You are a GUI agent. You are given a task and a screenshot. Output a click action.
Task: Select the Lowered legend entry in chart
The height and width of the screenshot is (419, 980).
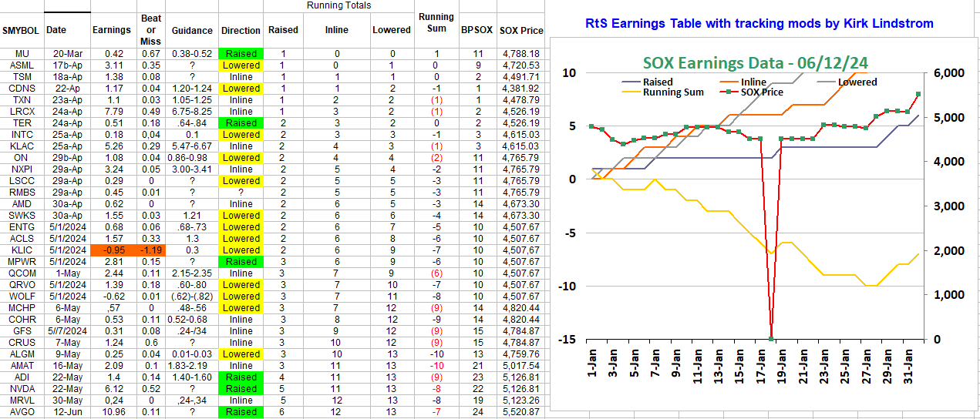coord(856,82)
